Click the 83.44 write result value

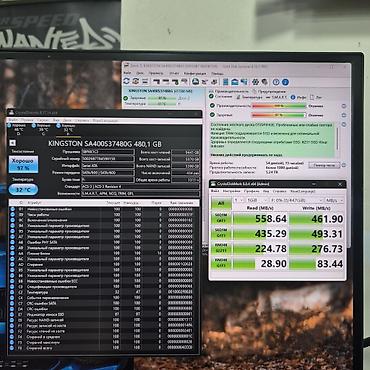(330, 264)
